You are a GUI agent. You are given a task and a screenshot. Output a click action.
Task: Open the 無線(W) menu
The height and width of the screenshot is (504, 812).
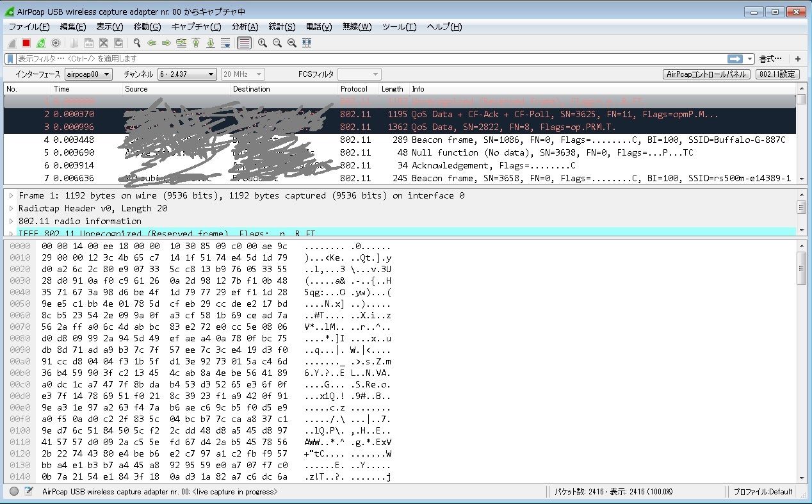point(357,27)
